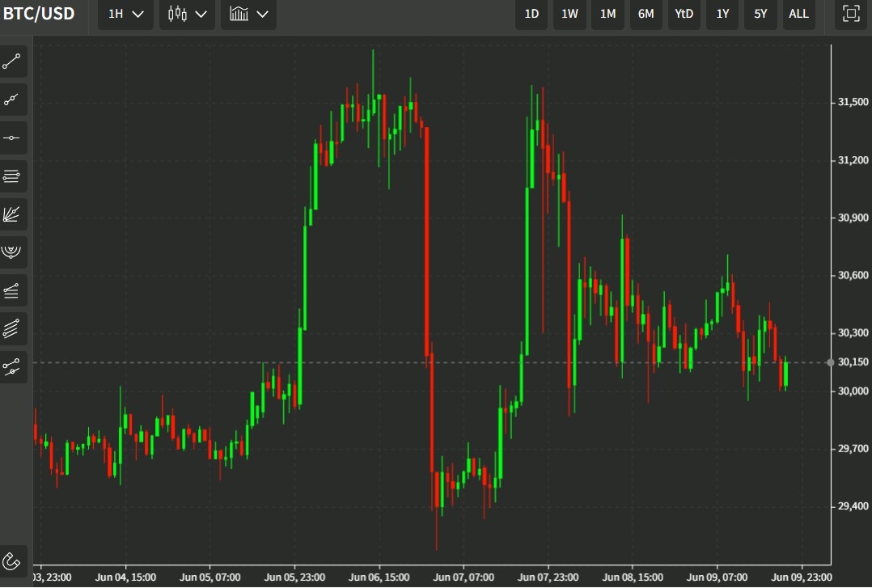
Task: Click the Jun 07, 07:00 time label
Action: (x=464, y=577)
